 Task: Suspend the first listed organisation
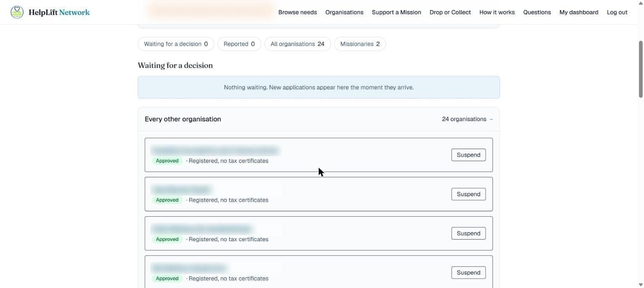coord(468,155)
